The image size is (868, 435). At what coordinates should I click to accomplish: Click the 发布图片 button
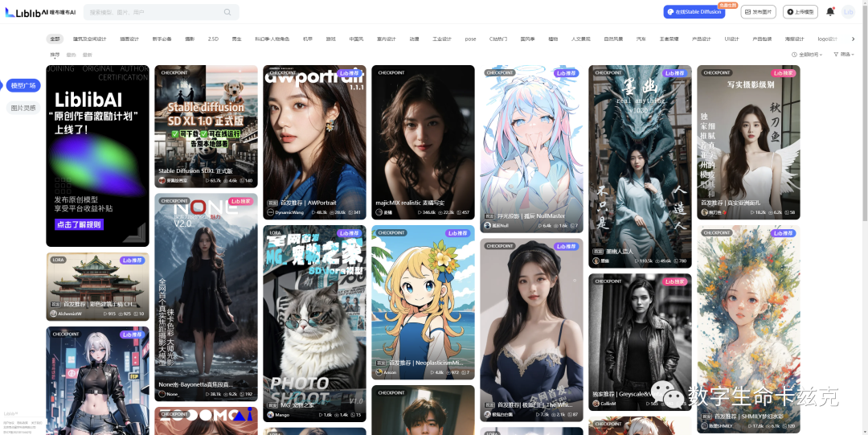(x=759, y=11)
